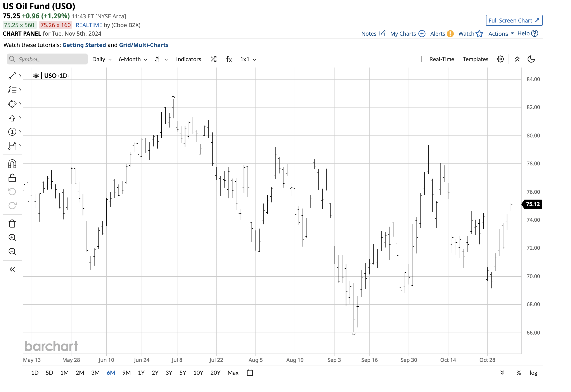571x392 pixels.
Task: Open the Actions menu
Action: click(498, 33)
